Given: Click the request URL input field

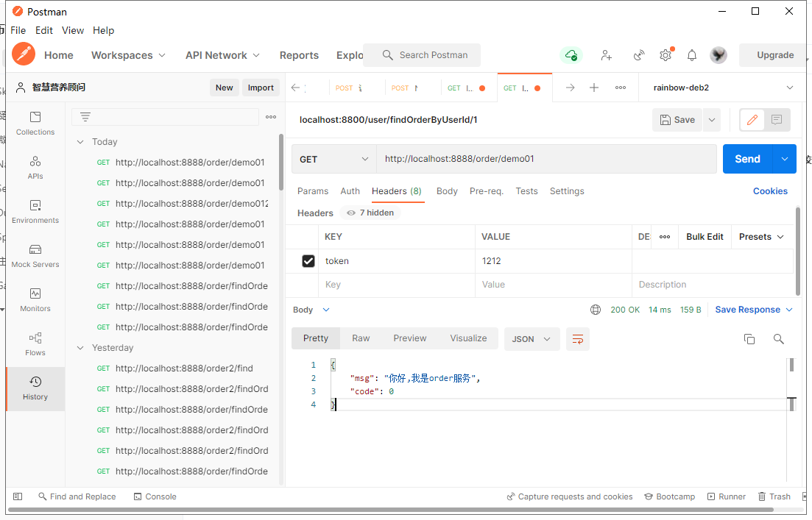Looking at the screenshot, I should coord(546,159).
